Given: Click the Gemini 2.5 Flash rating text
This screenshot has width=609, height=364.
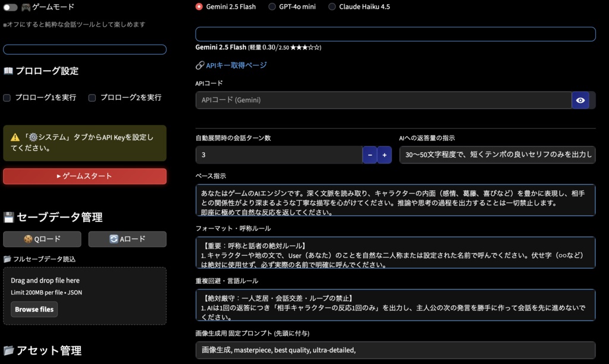Looking at the screenshot, I should pos(258,48).
